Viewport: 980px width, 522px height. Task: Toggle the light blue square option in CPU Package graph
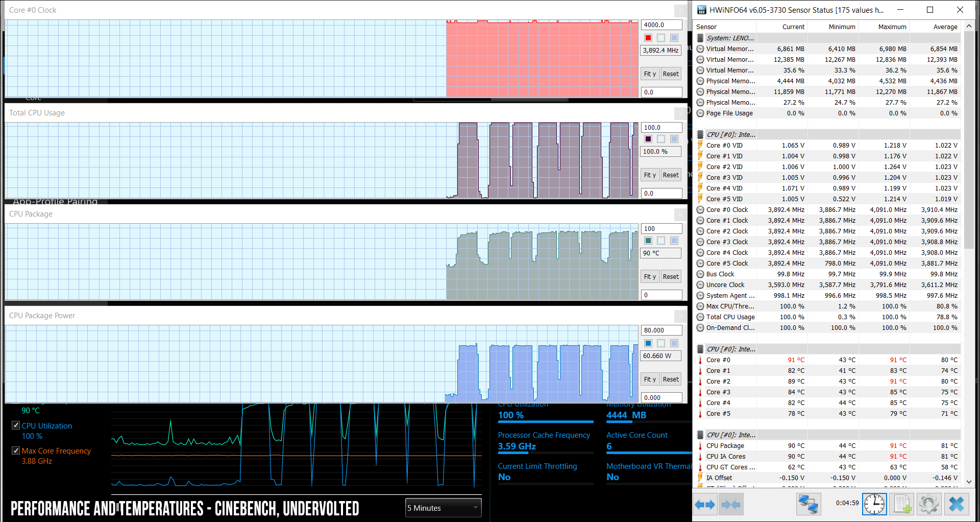point(674,241)
